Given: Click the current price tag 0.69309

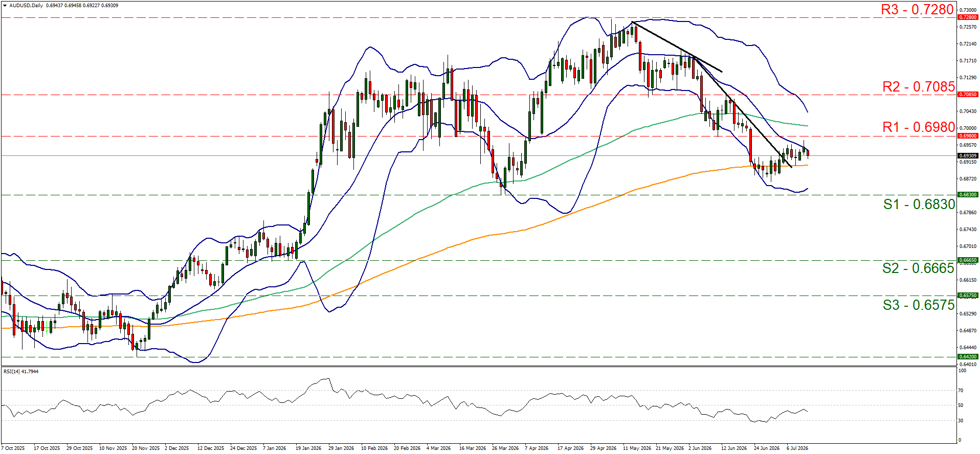Looking at the screenshot, I should [968, 155].
